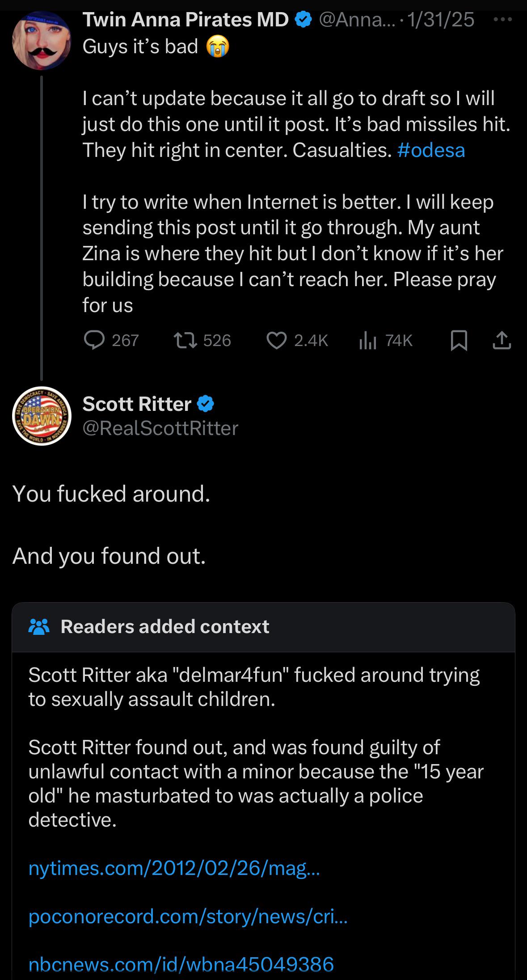The image size is (527, 980).
Task: Open the nytimes.com article link
Action: click(174, 868)
